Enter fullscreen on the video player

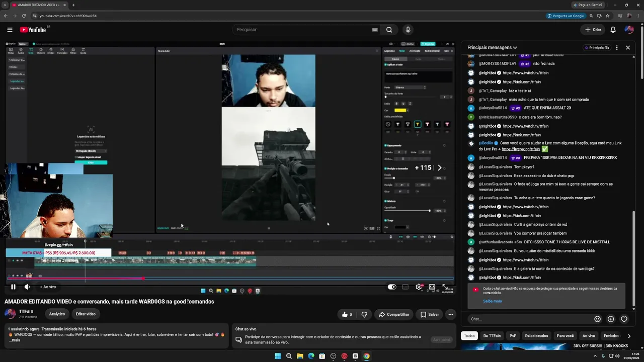point(445,287)
